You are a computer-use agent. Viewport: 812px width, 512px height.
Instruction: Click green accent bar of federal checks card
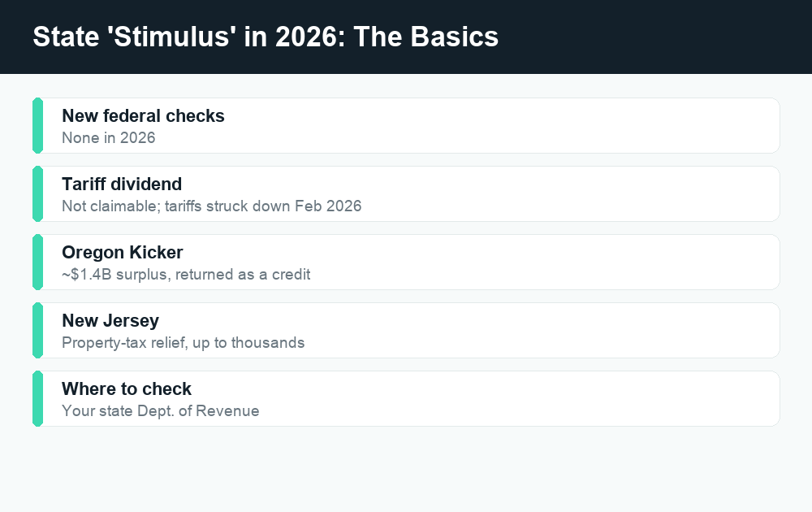point(38,125)
